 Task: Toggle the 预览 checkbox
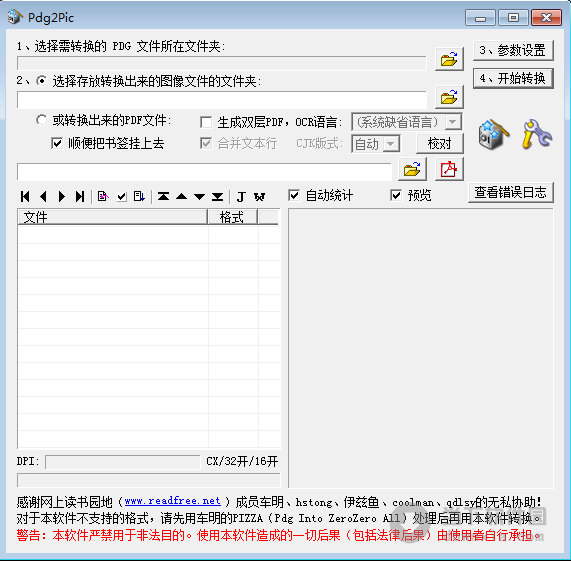coord(396,195)
